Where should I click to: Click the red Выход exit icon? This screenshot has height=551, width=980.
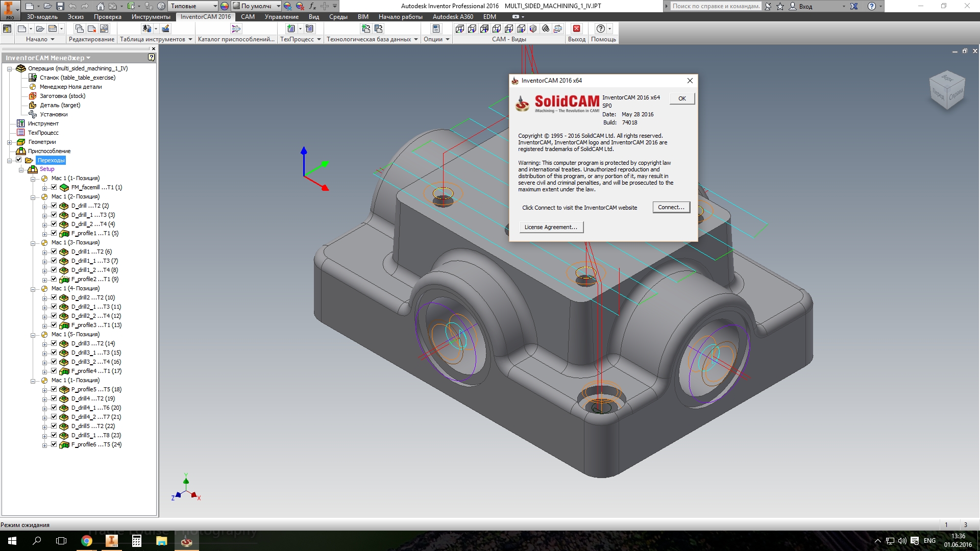[576, 29]
